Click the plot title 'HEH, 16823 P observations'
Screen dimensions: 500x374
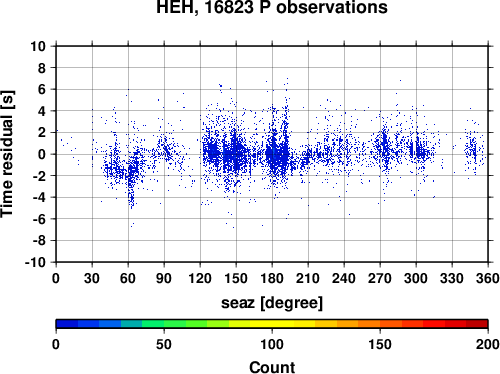point(272,7)
